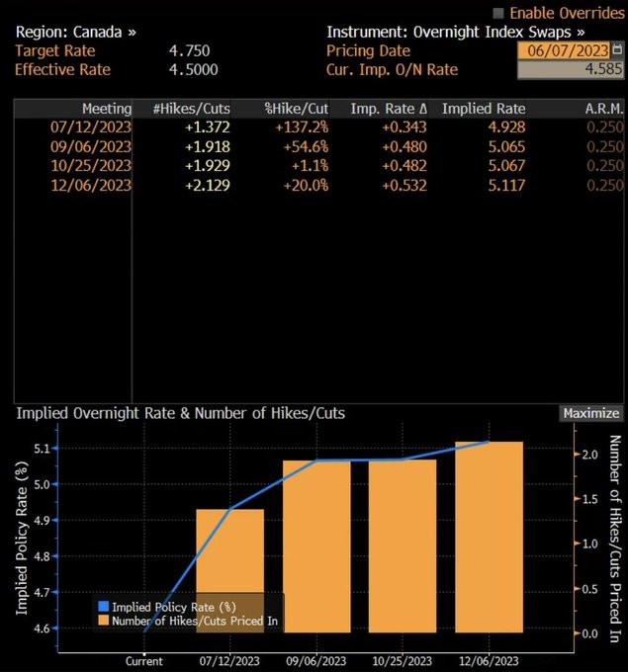
Task: Click the +2.129 hikes/cuts value
Action: click(208, 185)
